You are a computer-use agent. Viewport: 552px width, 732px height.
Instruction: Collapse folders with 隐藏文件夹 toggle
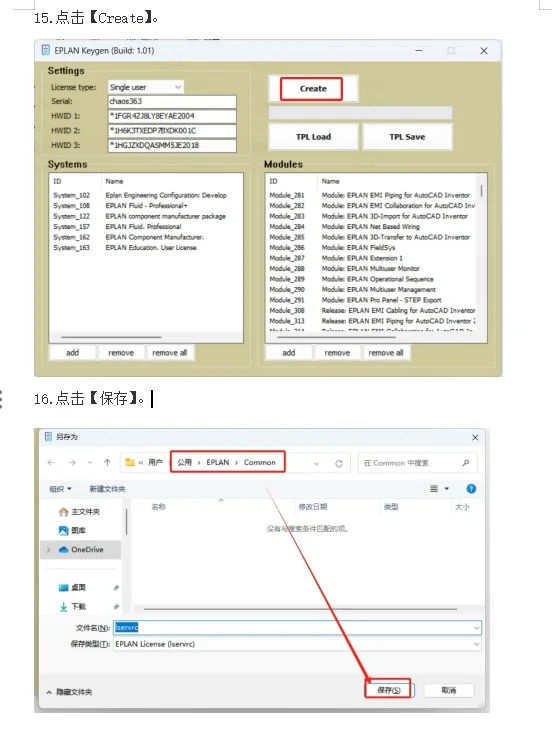pyautogui.click(x=69, y=692)
